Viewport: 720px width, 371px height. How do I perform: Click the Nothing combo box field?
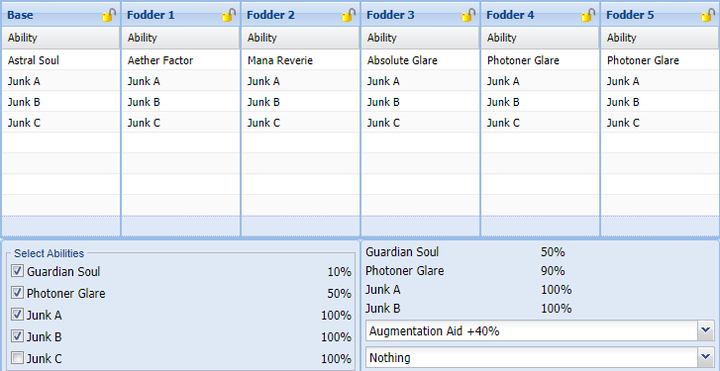pos(532,357)
